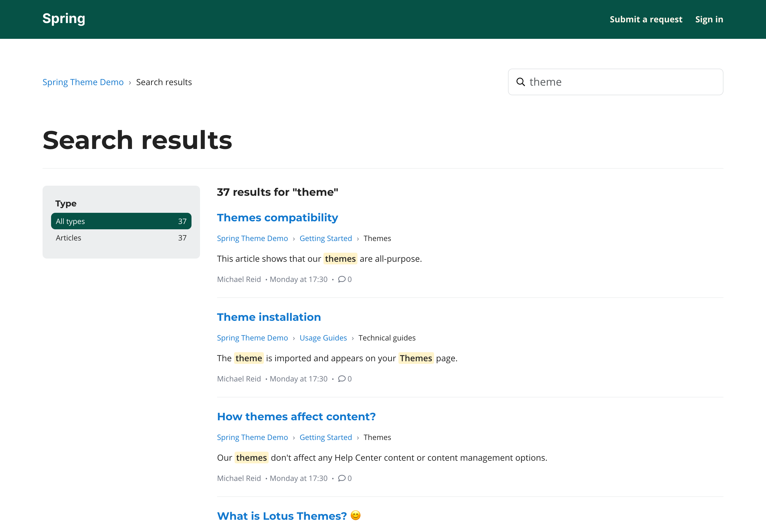This screenshot has height=532, width=766.
Task: Go to Usage Guides category link
Action: (x=323, y=338)
